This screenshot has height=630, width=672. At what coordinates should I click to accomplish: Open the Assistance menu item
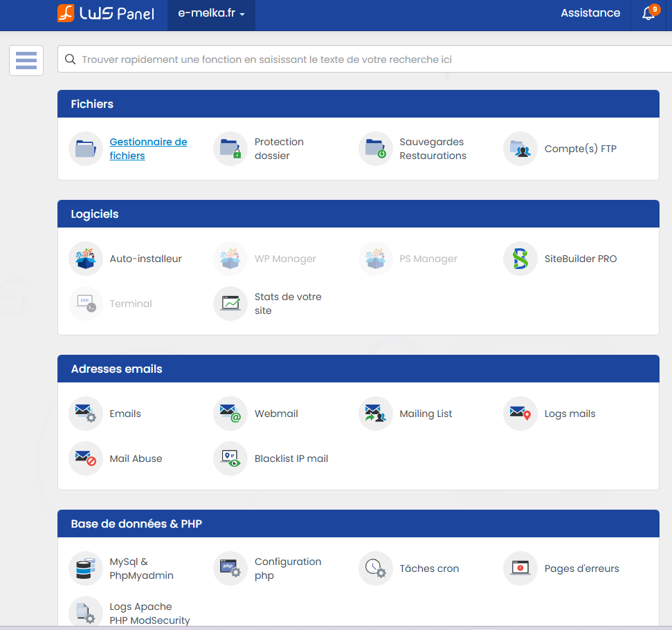[590, 13]
